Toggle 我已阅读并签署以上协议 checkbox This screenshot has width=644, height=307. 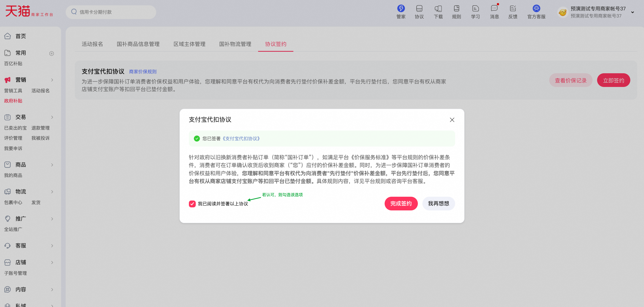[x=192, y=204]
